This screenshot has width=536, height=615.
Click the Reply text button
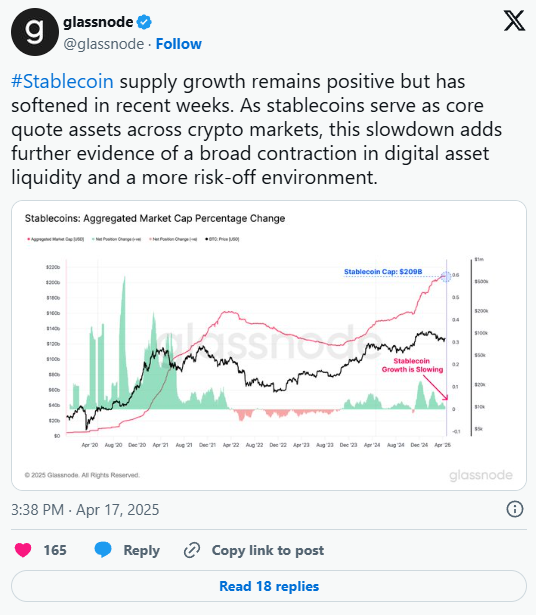142,550
